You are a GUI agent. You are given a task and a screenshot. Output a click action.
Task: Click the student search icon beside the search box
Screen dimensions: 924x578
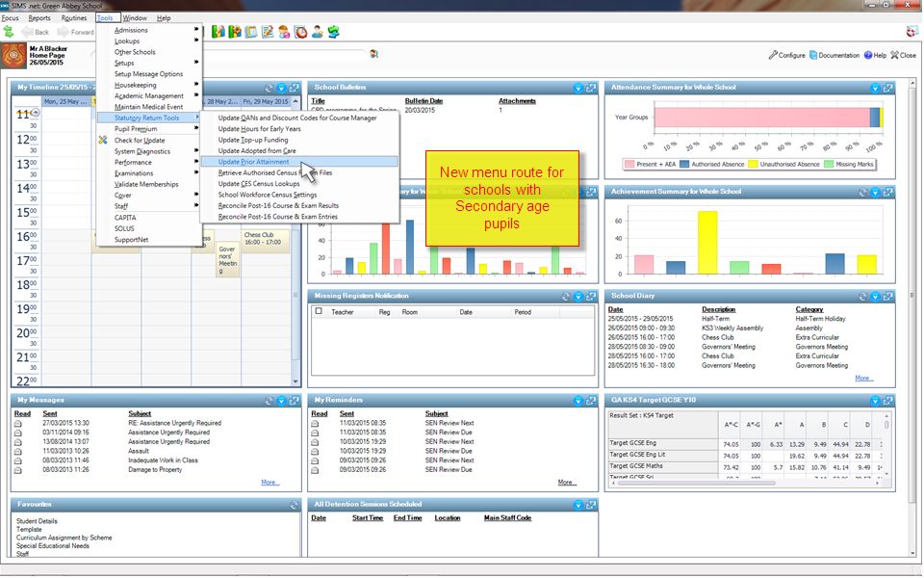click(x=373, y=54)
